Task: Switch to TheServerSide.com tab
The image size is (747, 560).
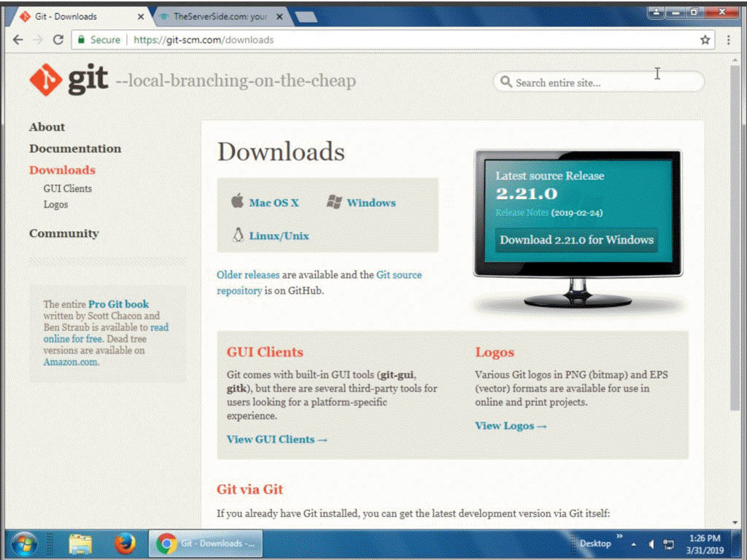Action: [x=219, y=16]
